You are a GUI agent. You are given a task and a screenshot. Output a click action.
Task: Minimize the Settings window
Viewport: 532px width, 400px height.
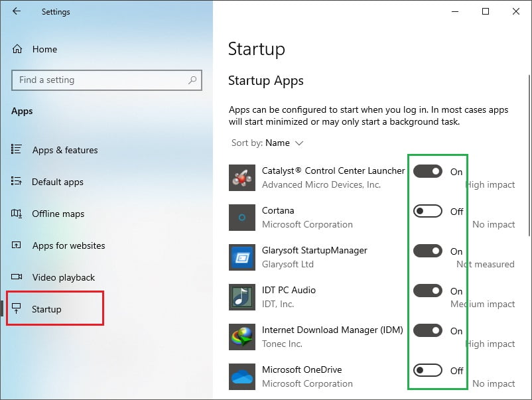pyautogui.click(x=455, y=11)
